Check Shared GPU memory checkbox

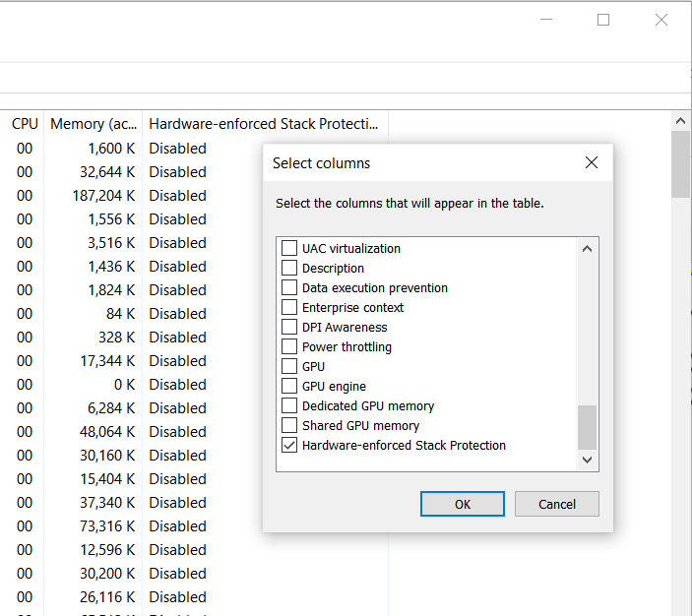click(x=289, y=425)
